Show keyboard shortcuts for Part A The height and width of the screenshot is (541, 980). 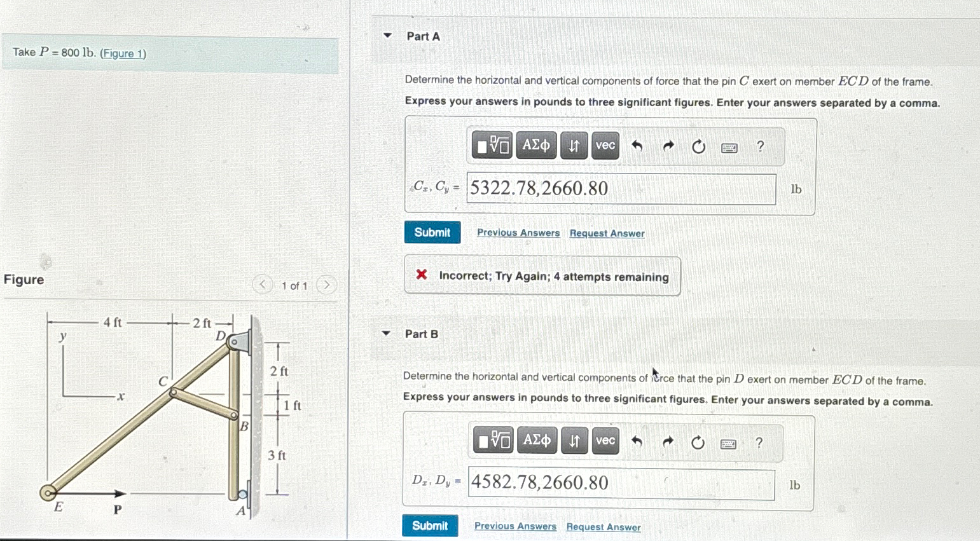pyautogui.click(x=729, y=148)
